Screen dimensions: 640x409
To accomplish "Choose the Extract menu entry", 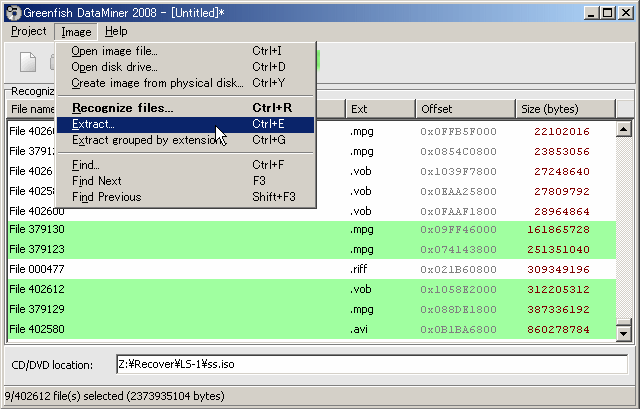I will (93, 124).
